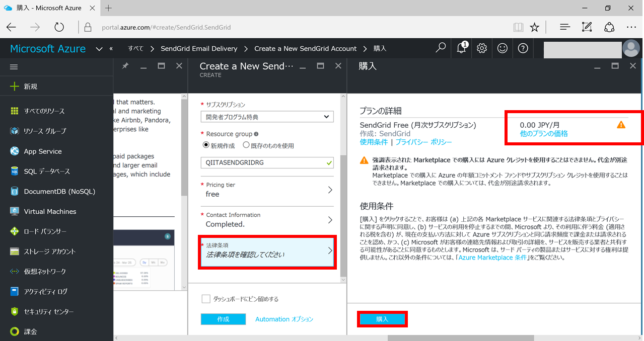
Task: Open dropdown chevron next to Microsoft Azure
Action: pos(99,49)
